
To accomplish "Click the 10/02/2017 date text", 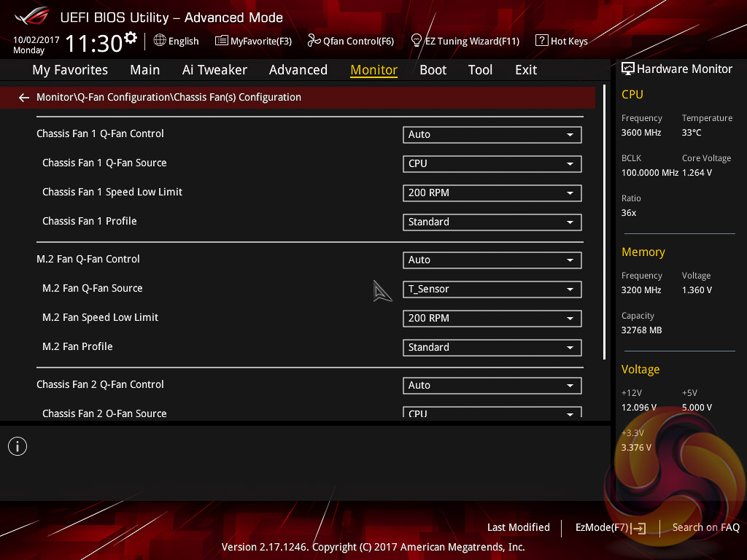I will tap(36, 40).
